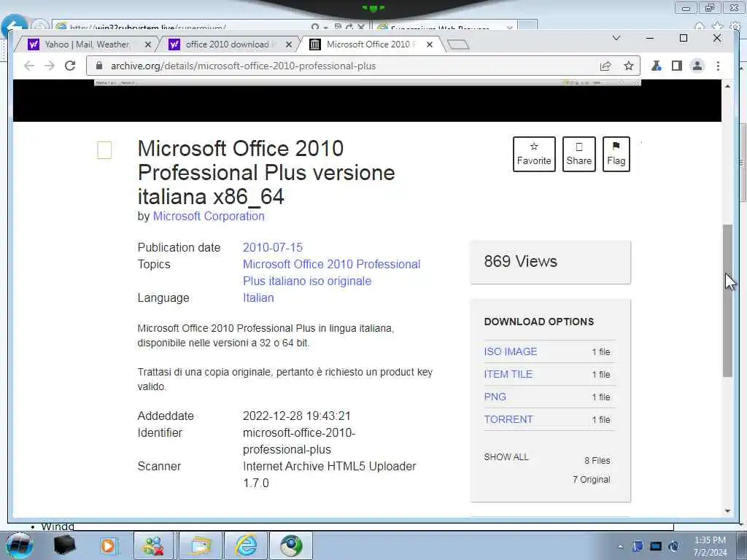
Task: Open the PNG download option
Action: coord(495,397)
